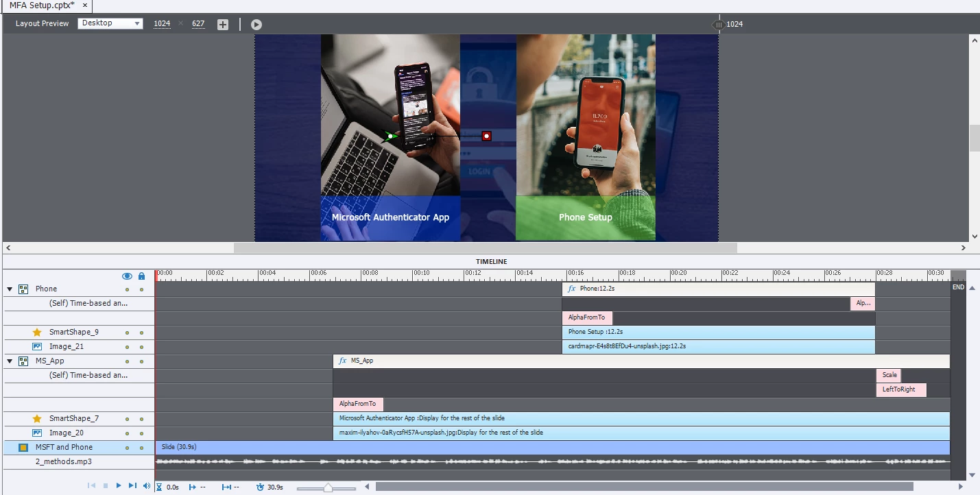Collapse the Phone group in the timeline
Screen dimensions: 980x495
pyautogui.click(x=10, y=289)
